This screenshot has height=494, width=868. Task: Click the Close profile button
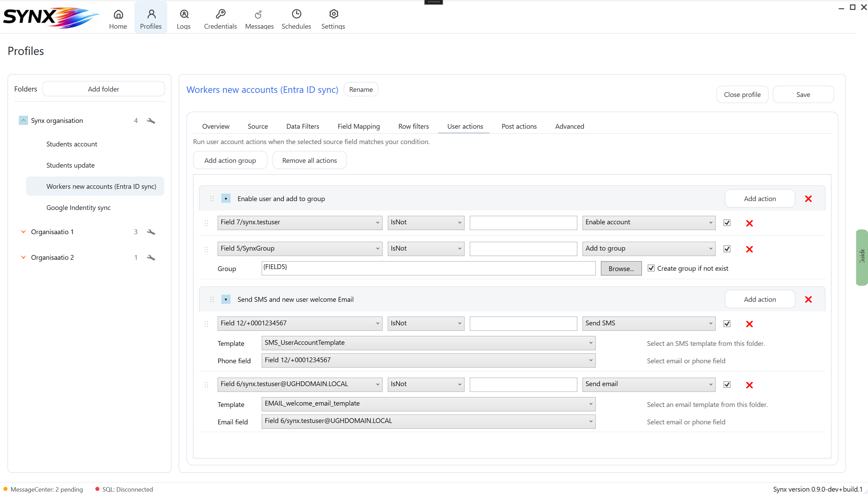(x=742, y=95)
